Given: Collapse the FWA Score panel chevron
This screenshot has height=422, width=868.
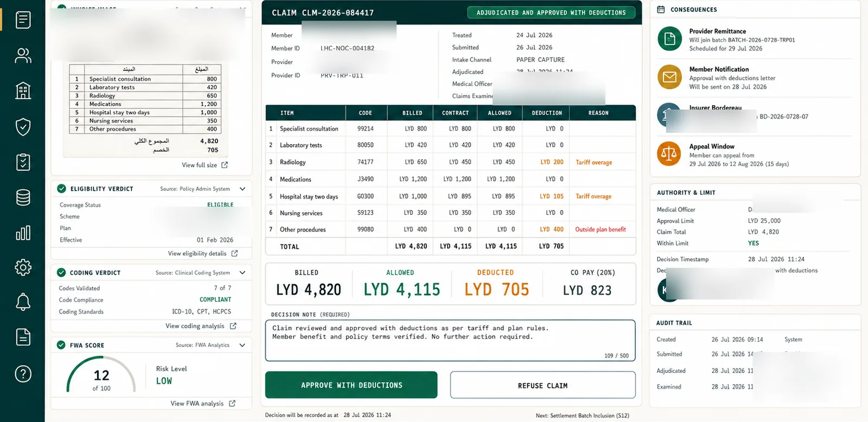Looking at the screenshot, I should (242, 345).
